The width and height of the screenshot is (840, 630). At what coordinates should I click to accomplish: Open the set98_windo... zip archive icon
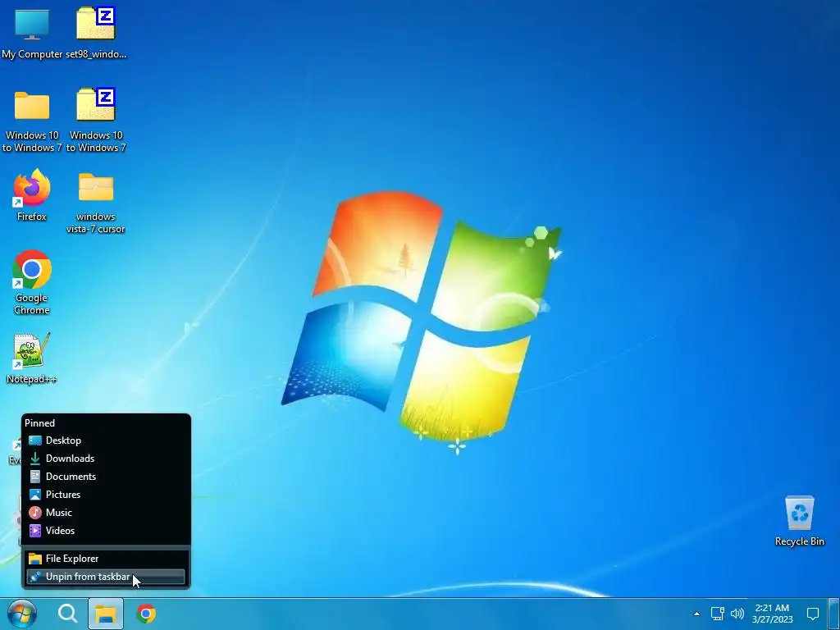[96, 33]
